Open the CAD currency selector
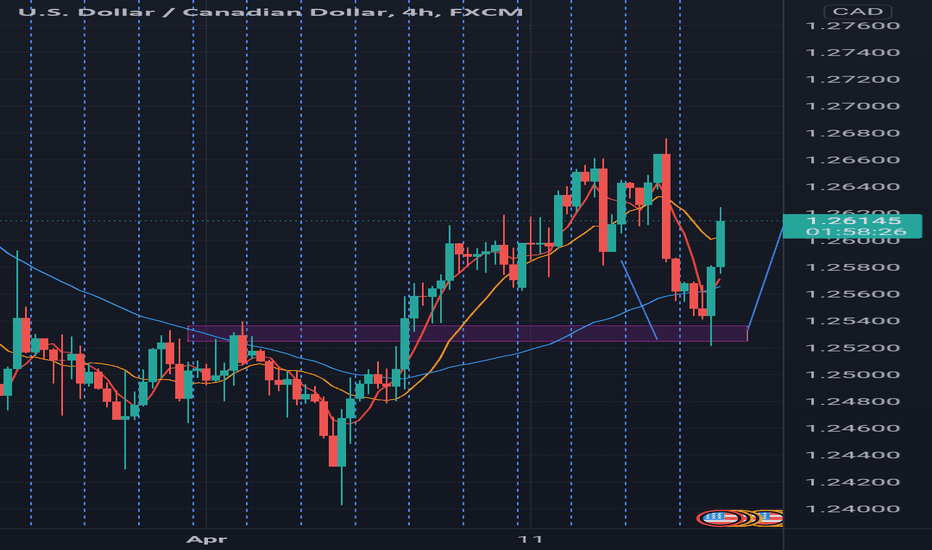 pyautogui.click(x=857, y=11)
